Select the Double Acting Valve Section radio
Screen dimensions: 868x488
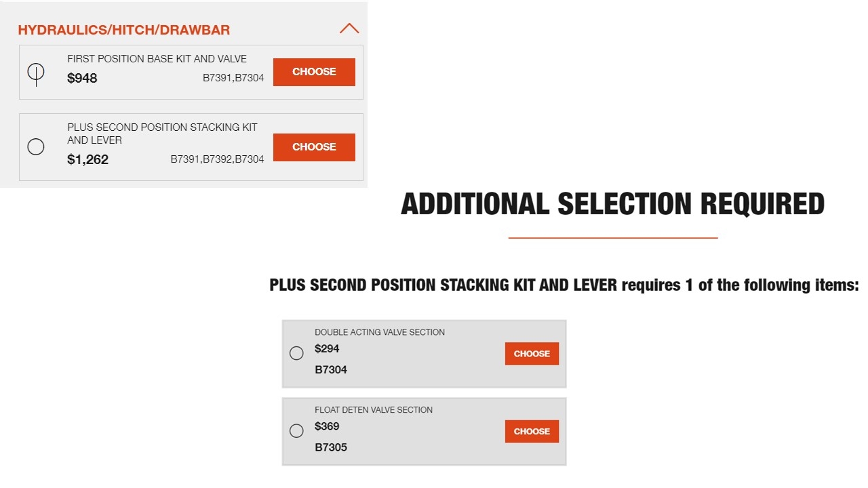click(296, 353)
